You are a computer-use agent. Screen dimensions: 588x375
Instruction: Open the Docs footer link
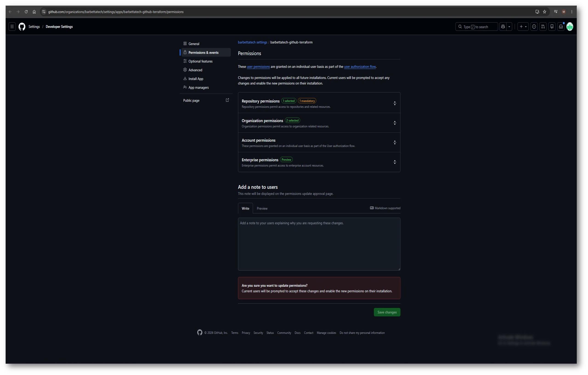point(297,333)
